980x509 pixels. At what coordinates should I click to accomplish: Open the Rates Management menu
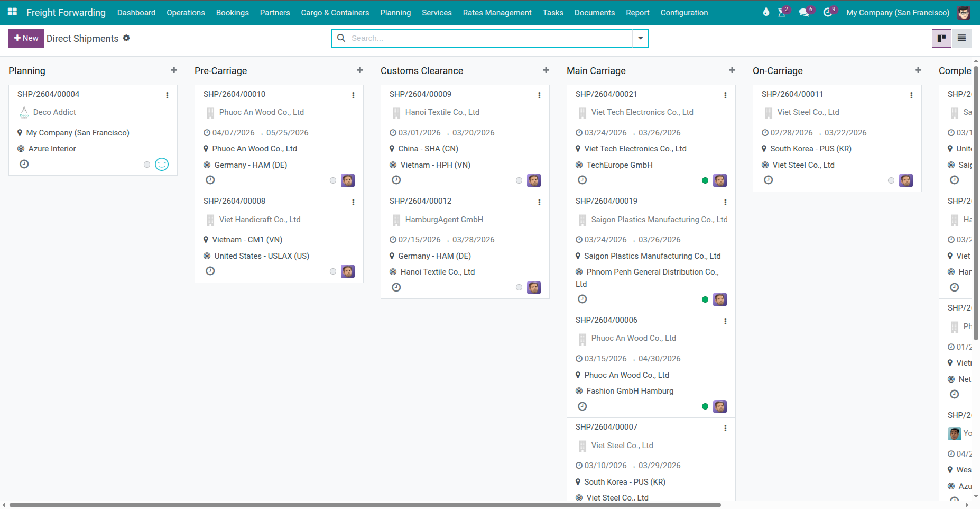(x=496, y=12)
